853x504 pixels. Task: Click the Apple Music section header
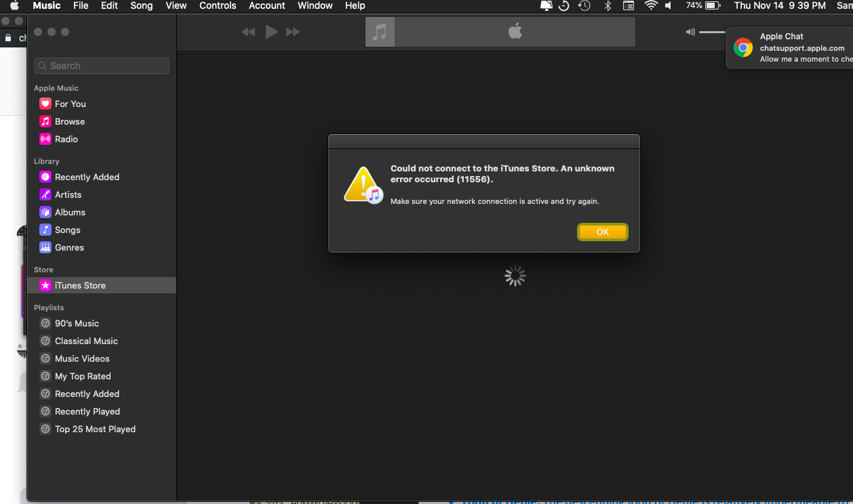[x=56, y=88]
